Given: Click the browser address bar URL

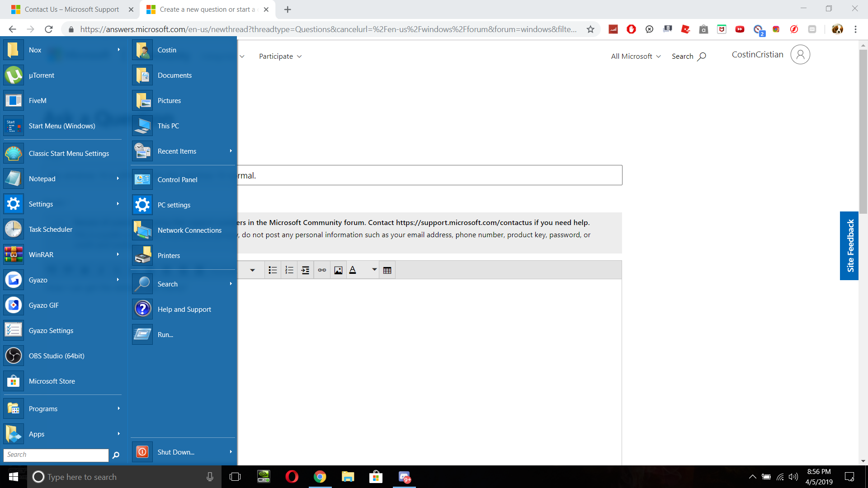Looking at the screenshot, I should point(328,29).
